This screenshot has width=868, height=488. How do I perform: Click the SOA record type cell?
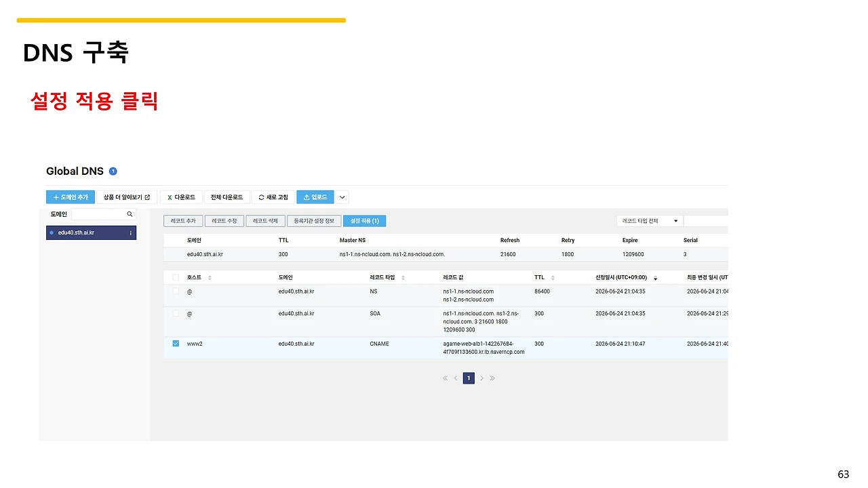pos(375,314)
